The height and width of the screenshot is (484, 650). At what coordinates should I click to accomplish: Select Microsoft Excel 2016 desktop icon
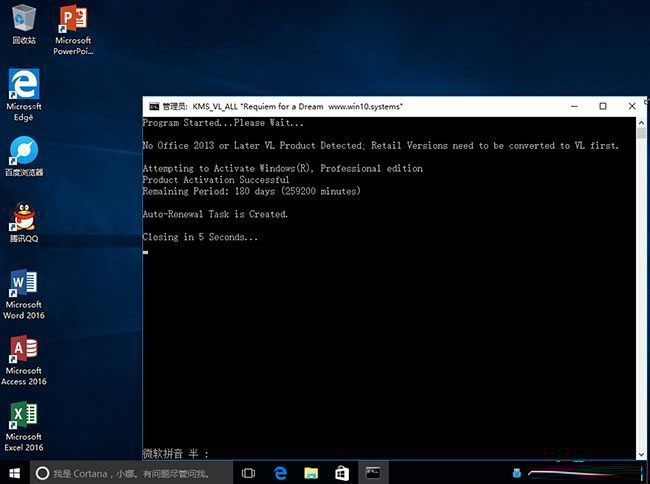(x=24, y=416)
